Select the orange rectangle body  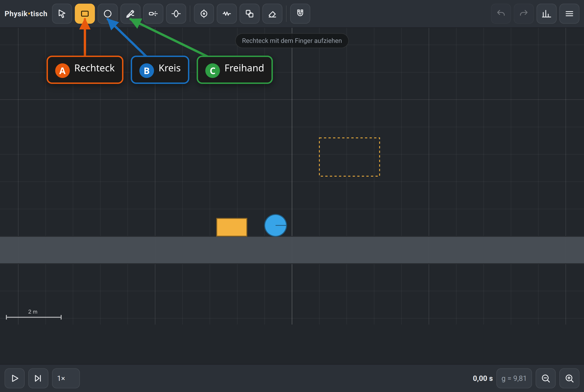[232, 227]
